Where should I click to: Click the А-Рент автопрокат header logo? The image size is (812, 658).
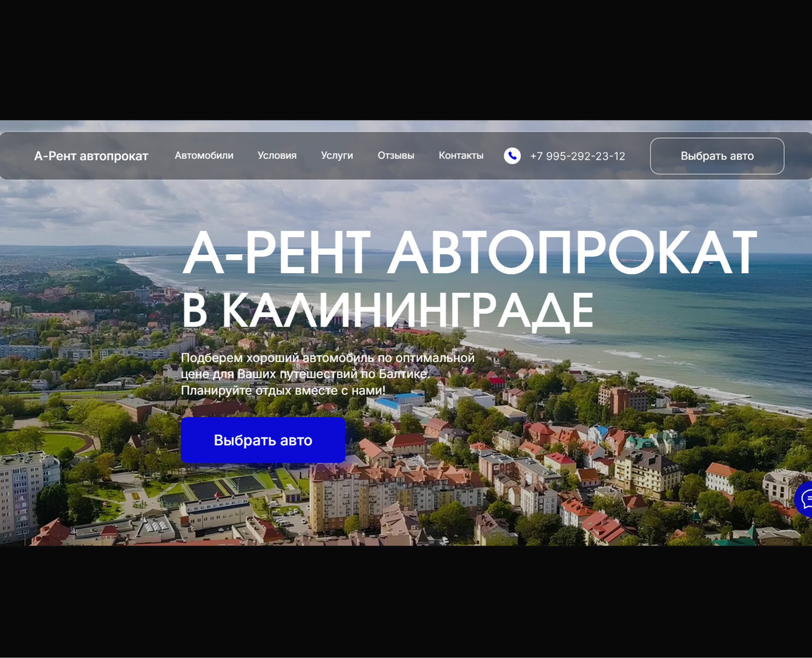(91, 156)
